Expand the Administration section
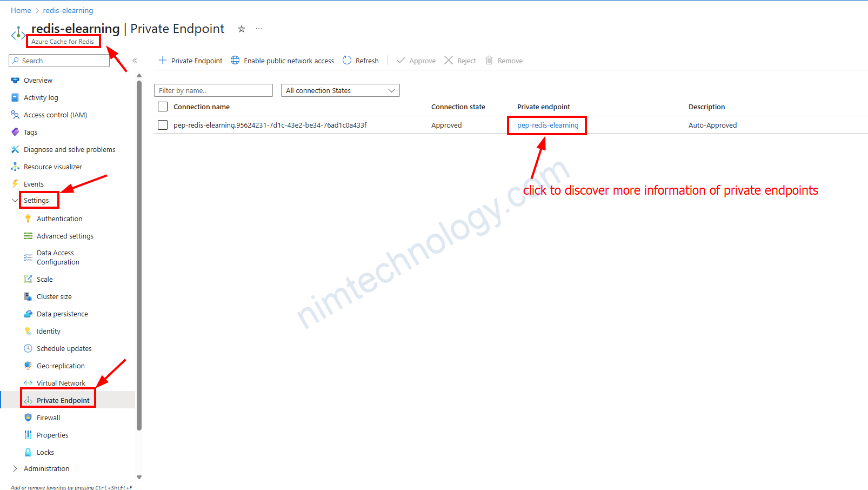Viewport: 868px width, 490px height. point(15,468)
